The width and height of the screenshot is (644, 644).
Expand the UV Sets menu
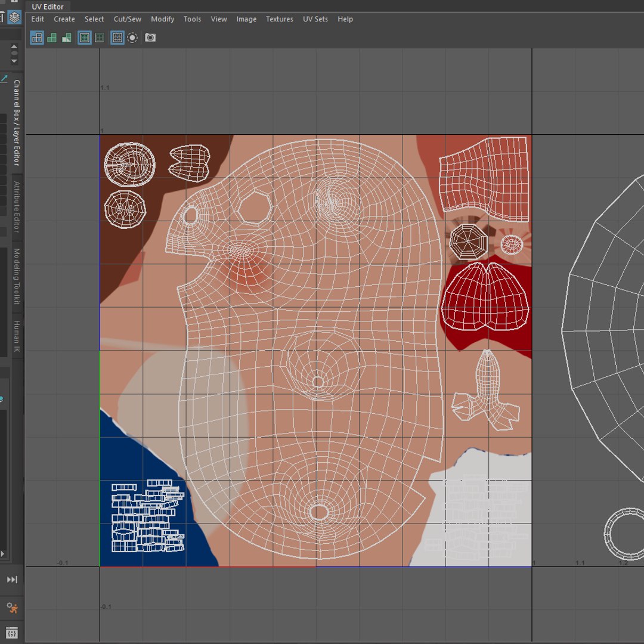pyautogui.click(x=315, y=19)
